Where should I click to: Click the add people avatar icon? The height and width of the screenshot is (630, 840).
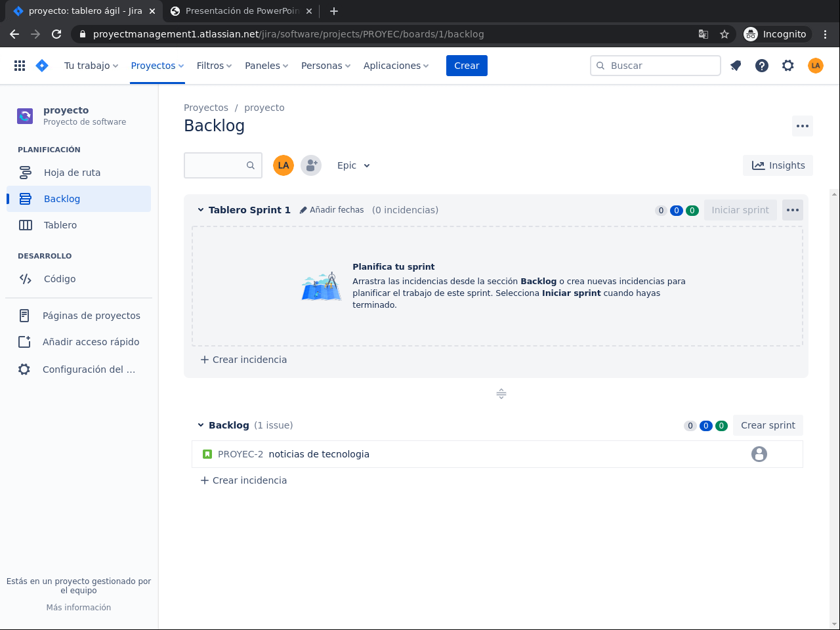click(x=311, y=165)
